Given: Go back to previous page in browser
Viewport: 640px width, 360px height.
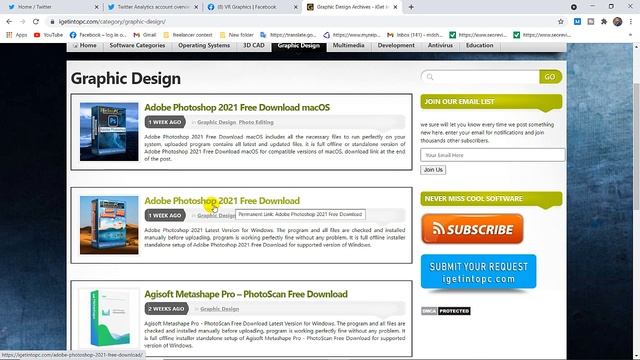Looking at the screenshot, I should coord(9,22).
